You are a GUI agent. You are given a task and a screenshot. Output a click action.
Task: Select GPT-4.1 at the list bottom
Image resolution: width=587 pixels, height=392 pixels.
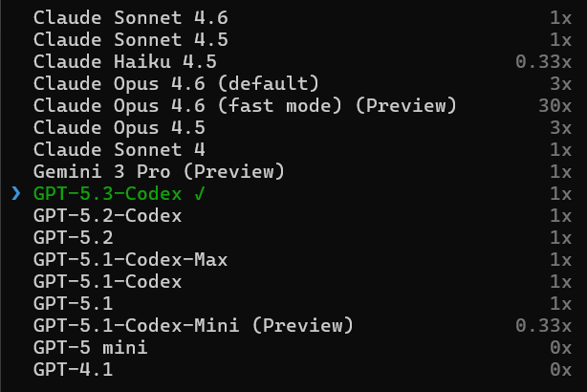click(x=73, y=370)
